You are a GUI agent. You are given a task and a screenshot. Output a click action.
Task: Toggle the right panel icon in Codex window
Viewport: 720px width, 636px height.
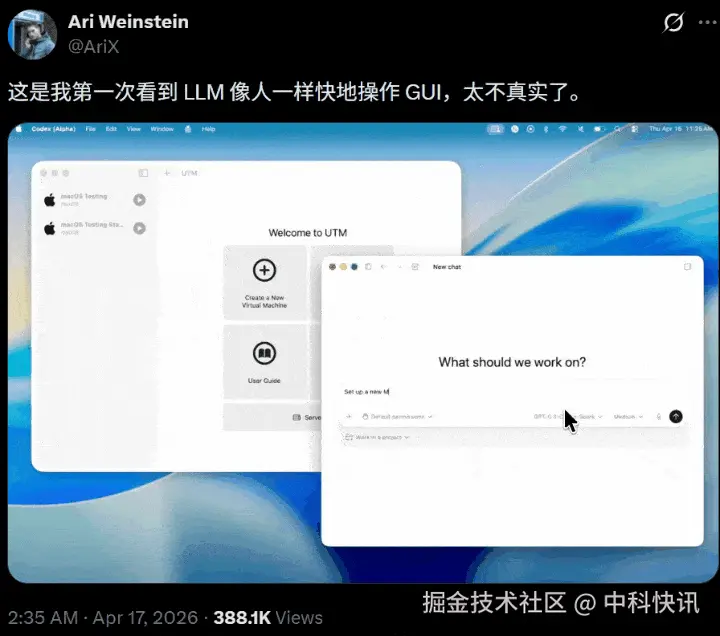coord(687,267)
